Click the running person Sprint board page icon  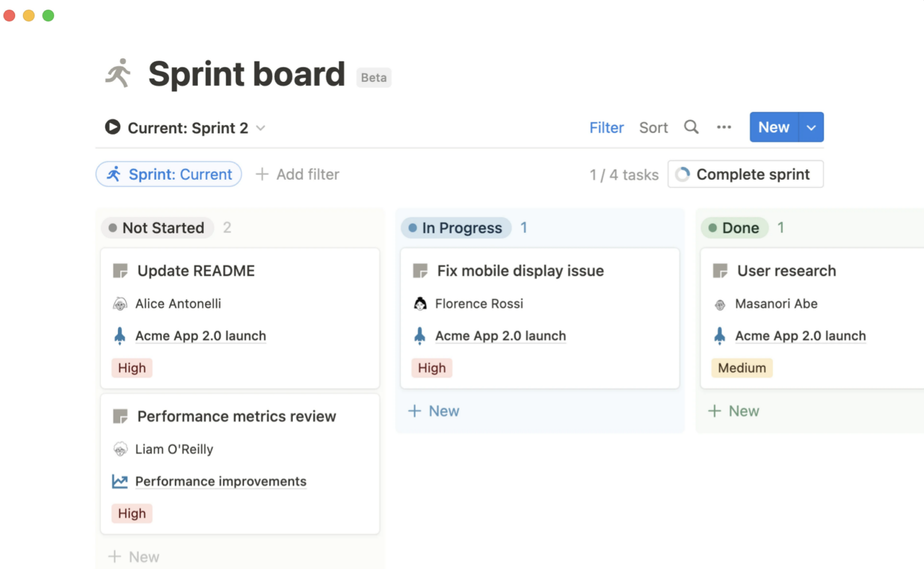click(118, 73)
